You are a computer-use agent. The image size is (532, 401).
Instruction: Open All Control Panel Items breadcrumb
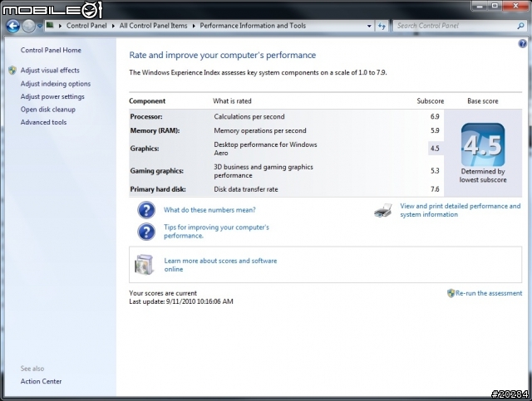tap(153, 26)
